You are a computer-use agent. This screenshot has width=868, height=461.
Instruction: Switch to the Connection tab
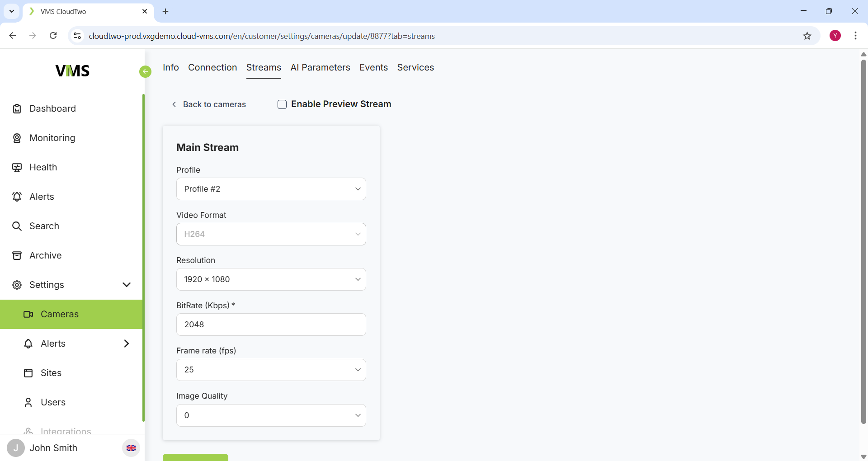212,67
